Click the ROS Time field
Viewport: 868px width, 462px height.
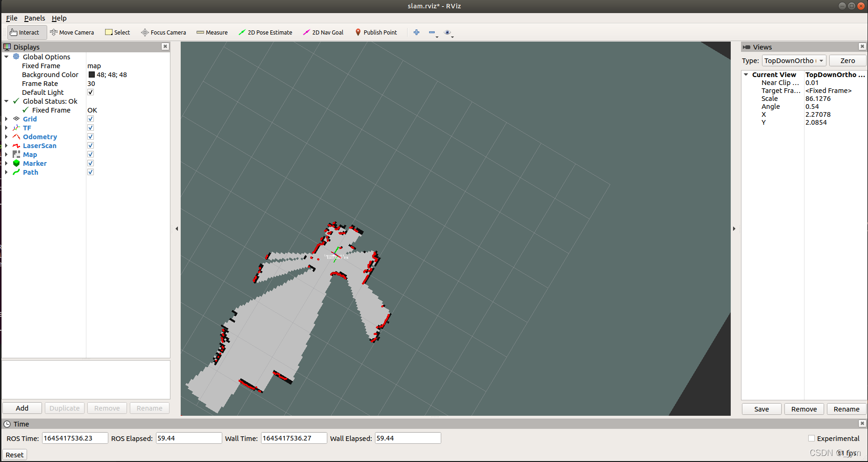75,438
